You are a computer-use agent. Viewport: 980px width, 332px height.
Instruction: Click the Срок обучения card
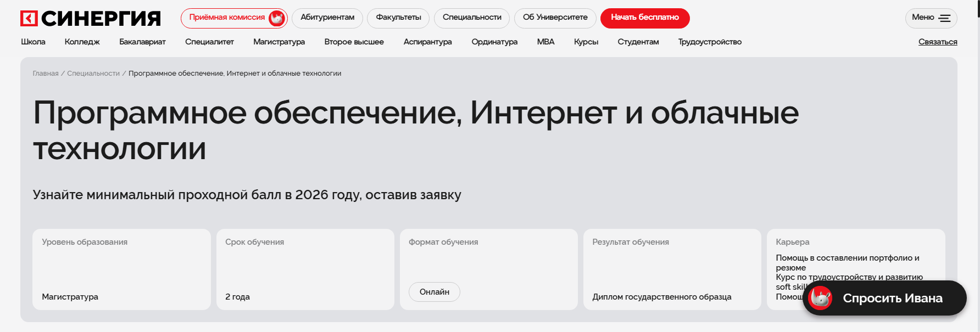[305, 269]
